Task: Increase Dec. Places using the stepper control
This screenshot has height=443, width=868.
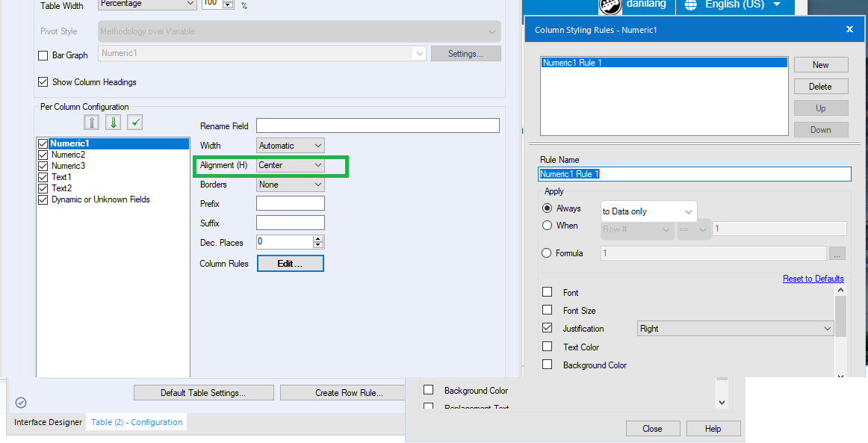Action: (320, 238)
